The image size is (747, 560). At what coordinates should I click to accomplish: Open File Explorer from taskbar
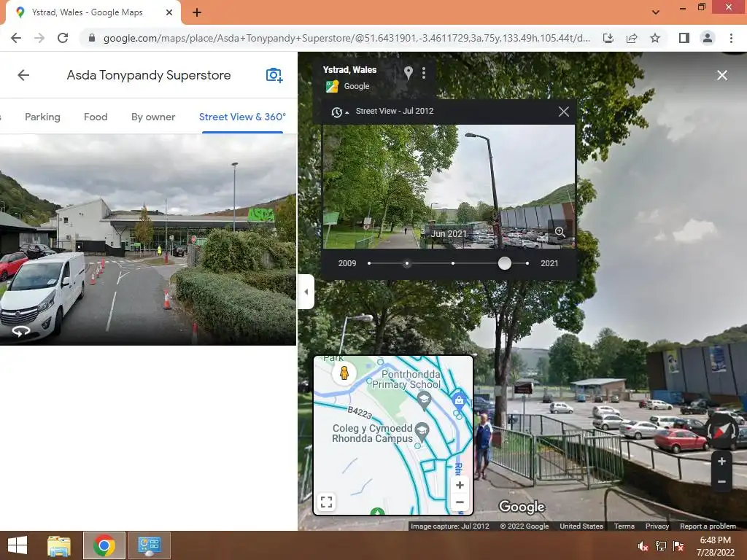click(x=59, y=545)
